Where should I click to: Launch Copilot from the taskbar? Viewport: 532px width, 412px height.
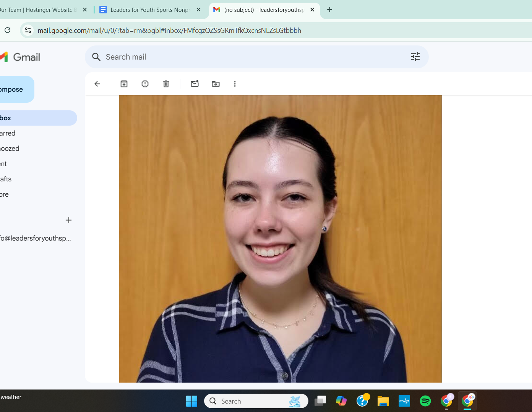[341, 401]
